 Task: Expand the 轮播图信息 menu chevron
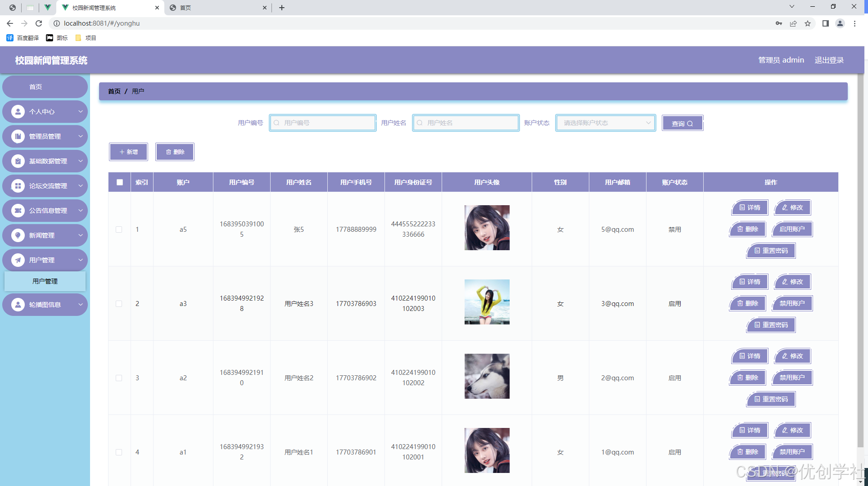[81, 305]
